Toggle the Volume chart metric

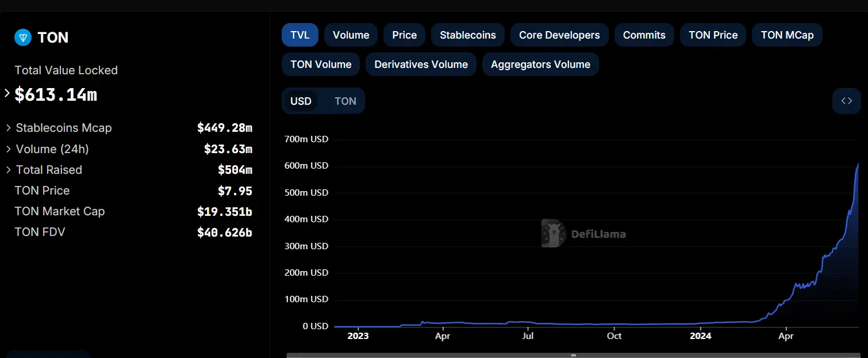tap(351, 35)
